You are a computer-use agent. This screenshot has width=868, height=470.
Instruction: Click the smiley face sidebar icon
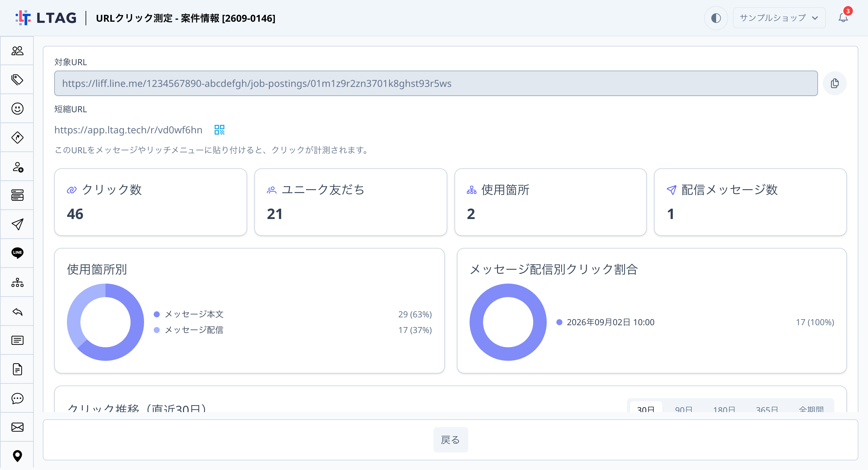(17, 109)
